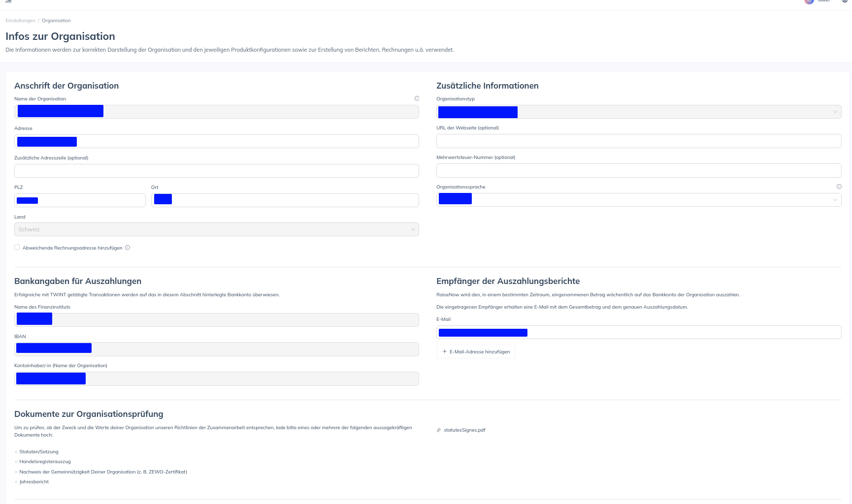852x504 pixels.
Task: Click the user avatar at top right
Action: pyautogui.click(x=809, y=1)
